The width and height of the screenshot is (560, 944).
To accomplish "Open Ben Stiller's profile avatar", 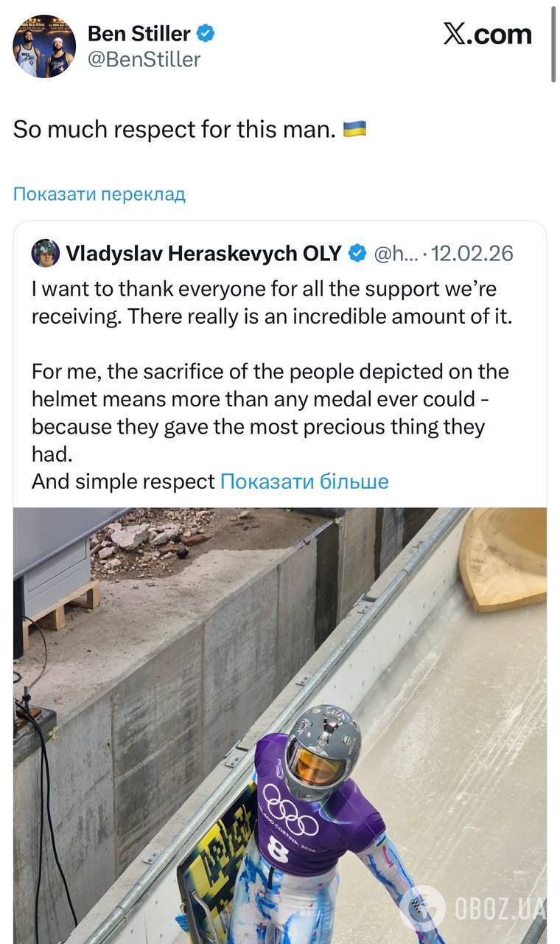I will tap(44, 46).
